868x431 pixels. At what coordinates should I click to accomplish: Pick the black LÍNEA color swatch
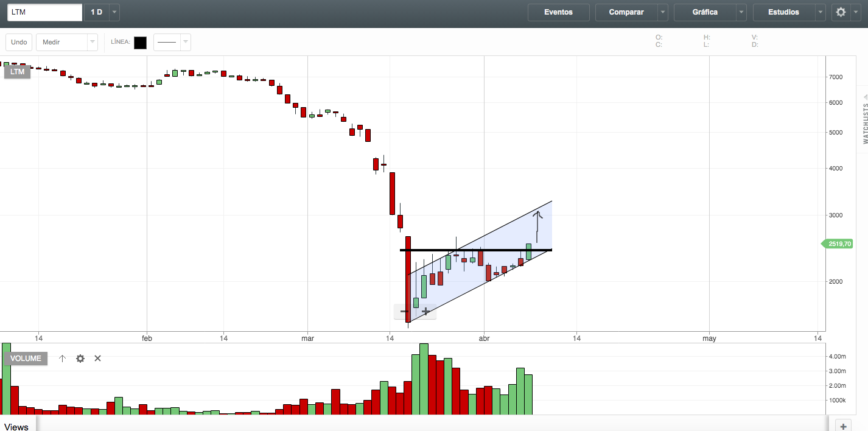click(x=140, y=43)
